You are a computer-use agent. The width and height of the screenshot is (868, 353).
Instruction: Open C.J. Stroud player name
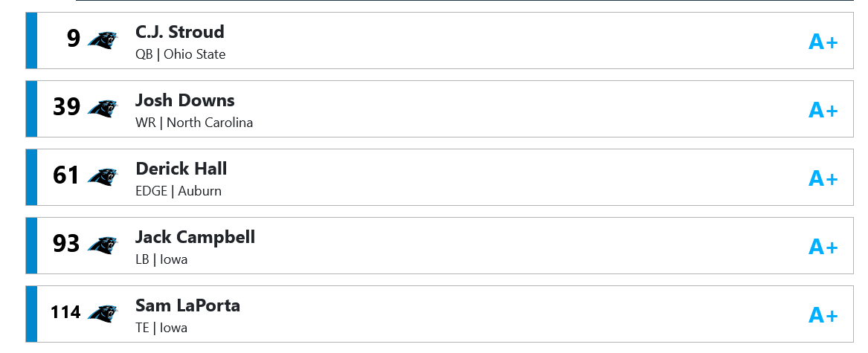pos(180,31)
